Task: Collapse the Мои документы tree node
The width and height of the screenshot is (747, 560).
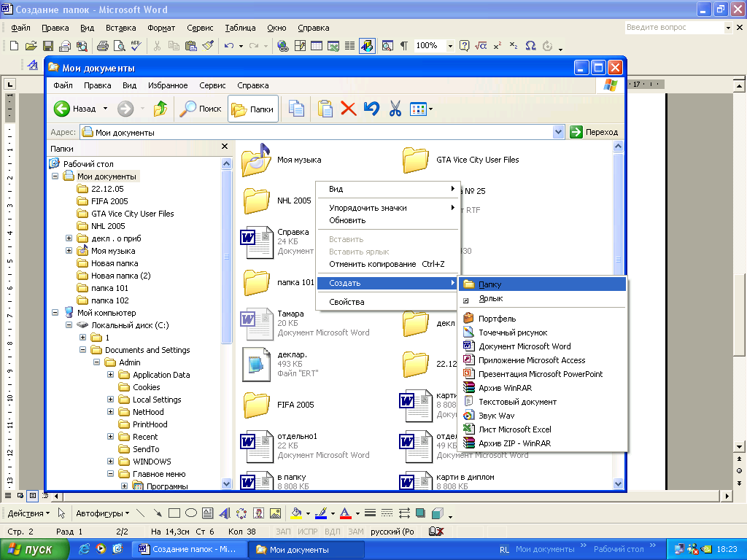Action: pos(55,176)
